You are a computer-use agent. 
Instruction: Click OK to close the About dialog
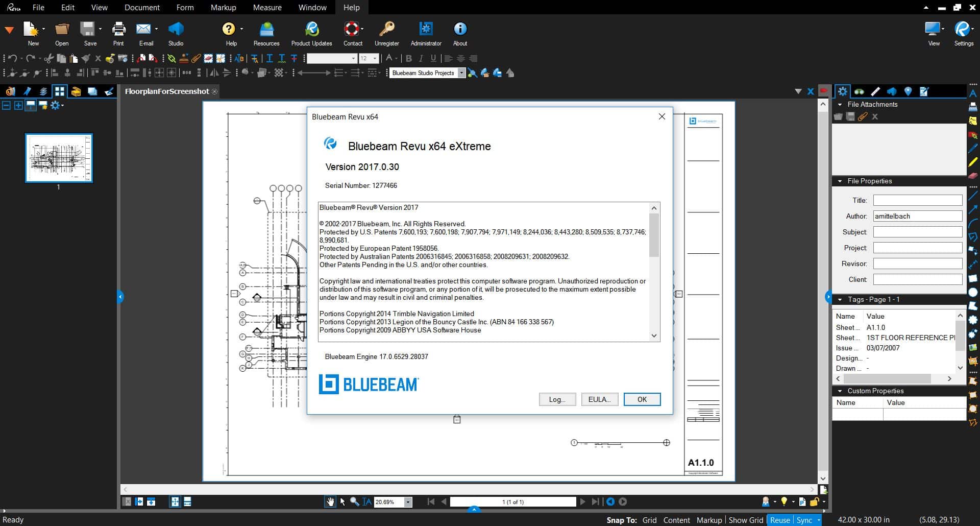(642, 399)
